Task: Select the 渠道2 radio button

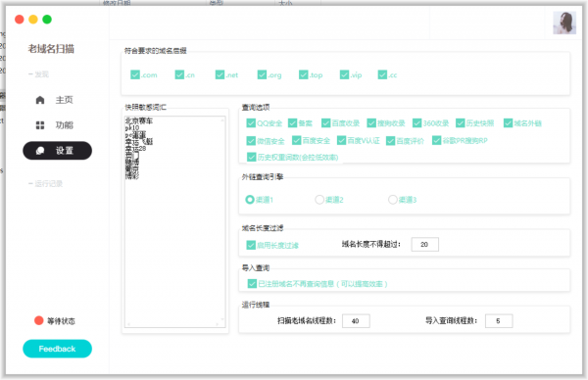Action: pos(319,200)
